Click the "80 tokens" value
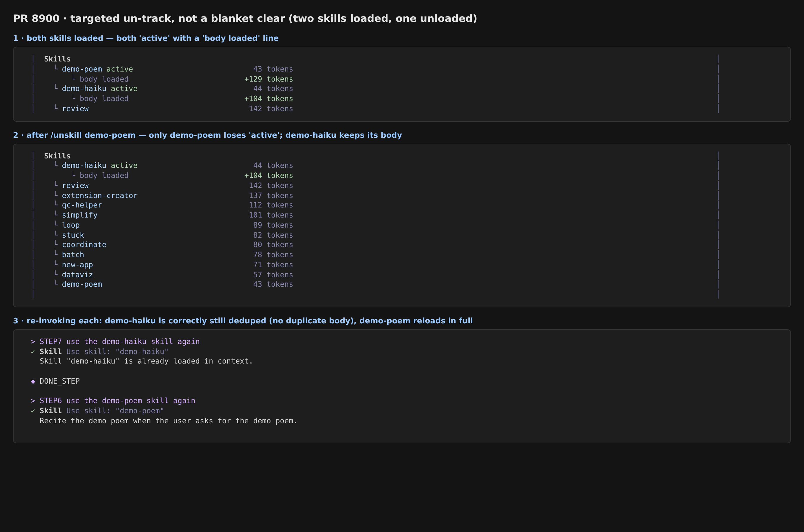Viewport: 804px width, 532px height. point(273,245)
